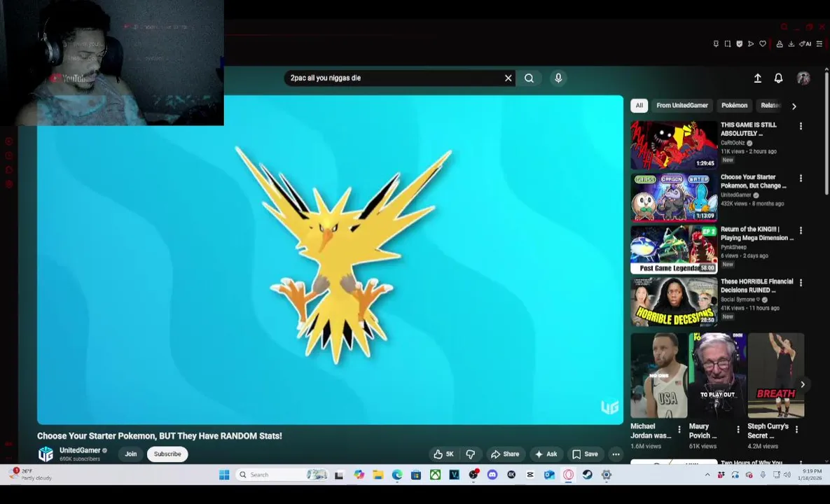
Task: Open options for Return of the KING video
Action: (x=801, y=230)
